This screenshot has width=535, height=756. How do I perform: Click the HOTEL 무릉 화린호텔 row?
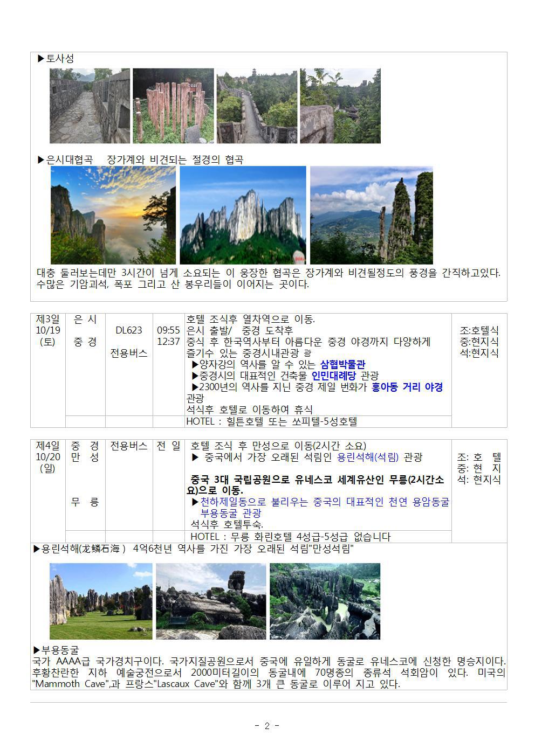(x=290, y=537)
